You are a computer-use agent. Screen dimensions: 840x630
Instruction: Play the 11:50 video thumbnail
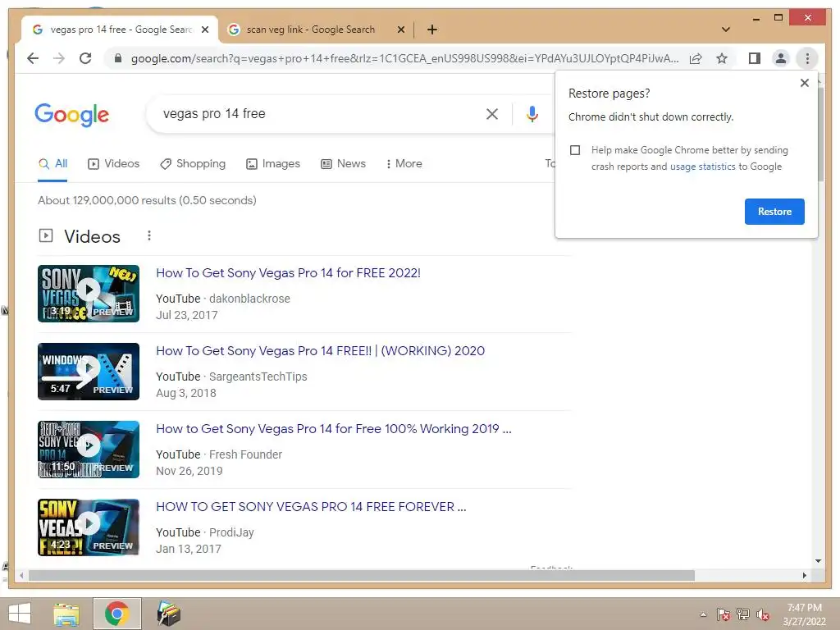(x=89, y=450)
